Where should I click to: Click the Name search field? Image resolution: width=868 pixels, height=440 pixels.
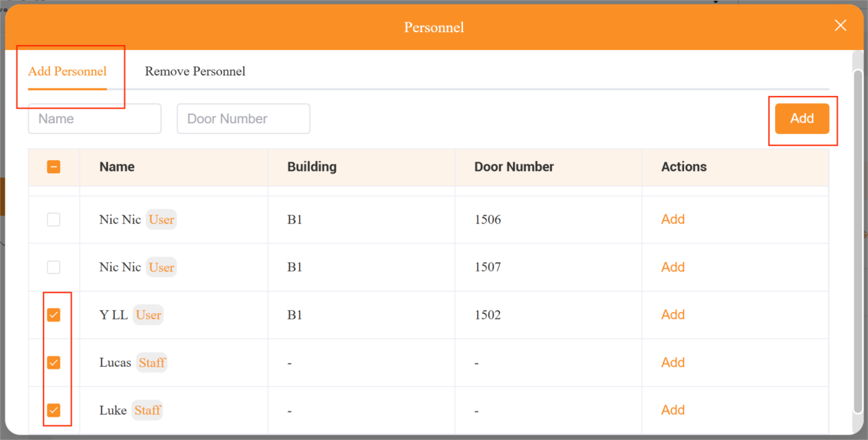(x=94, y=118)
